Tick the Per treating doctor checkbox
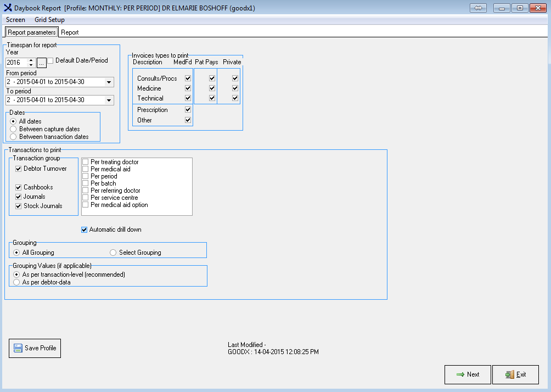 (x=86, y=162)
